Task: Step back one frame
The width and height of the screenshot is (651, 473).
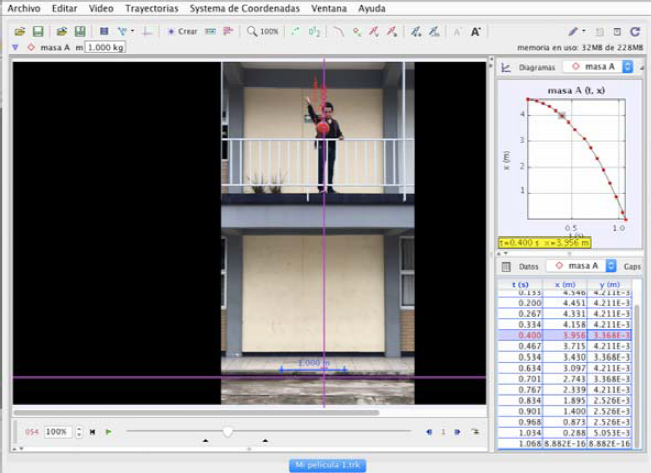Action: click(430, 432)
